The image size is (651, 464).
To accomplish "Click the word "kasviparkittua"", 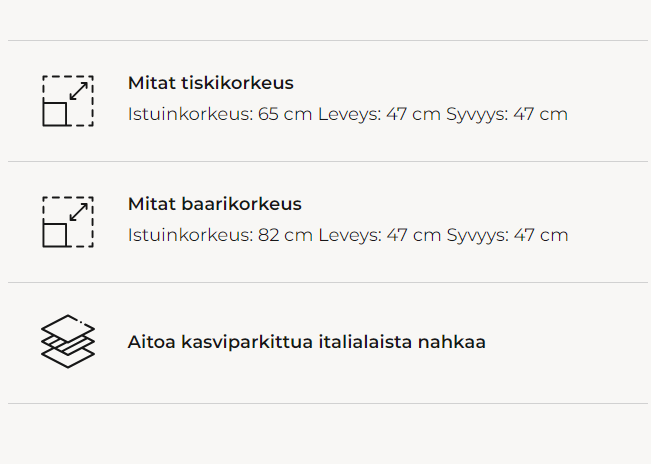I will pos(242,342).
